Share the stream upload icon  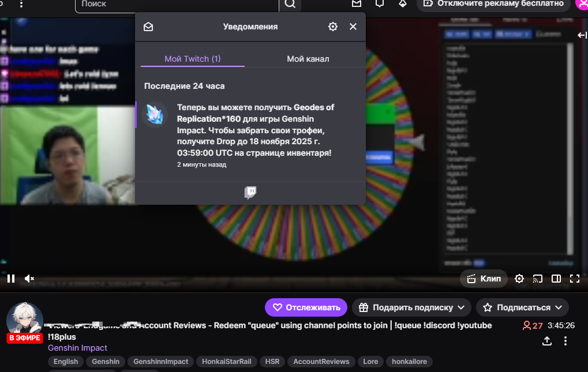[547, 341]
